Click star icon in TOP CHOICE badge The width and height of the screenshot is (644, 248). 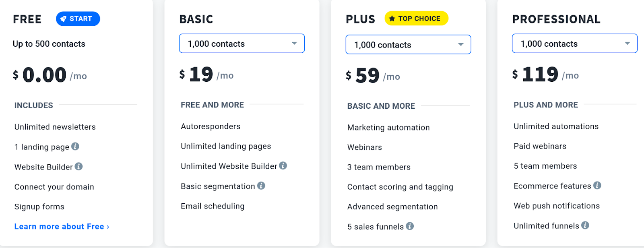pos(392,19)
